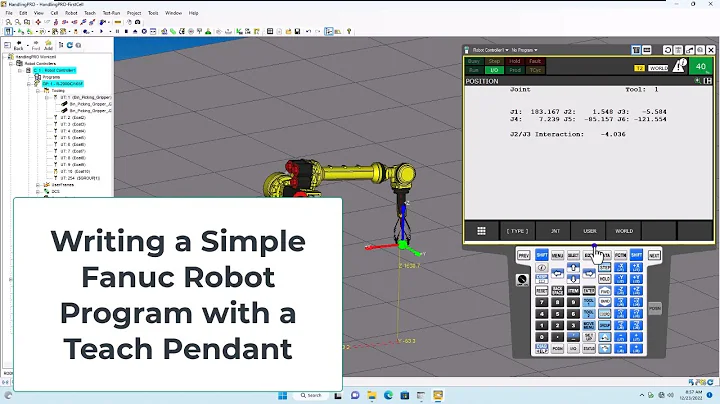
Task: Open the Teach menu
Action: point(90,13)
